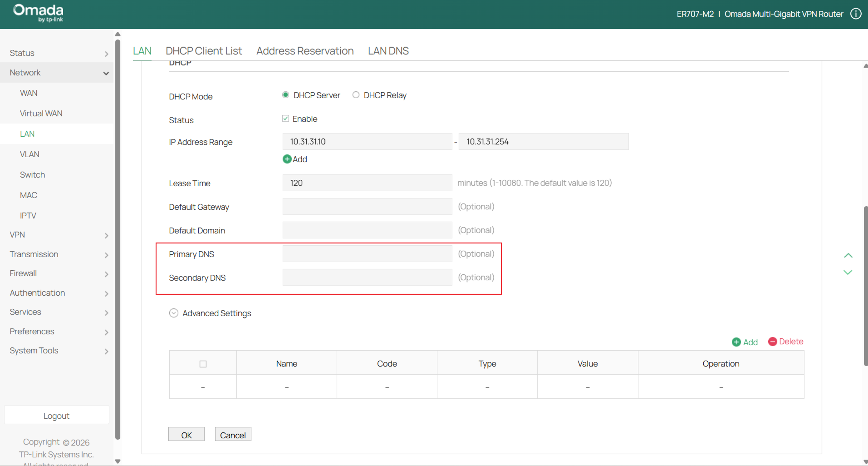Click the Default Gateway input field
This screenshot has height=466, width=868.
[x=367, y=207]
